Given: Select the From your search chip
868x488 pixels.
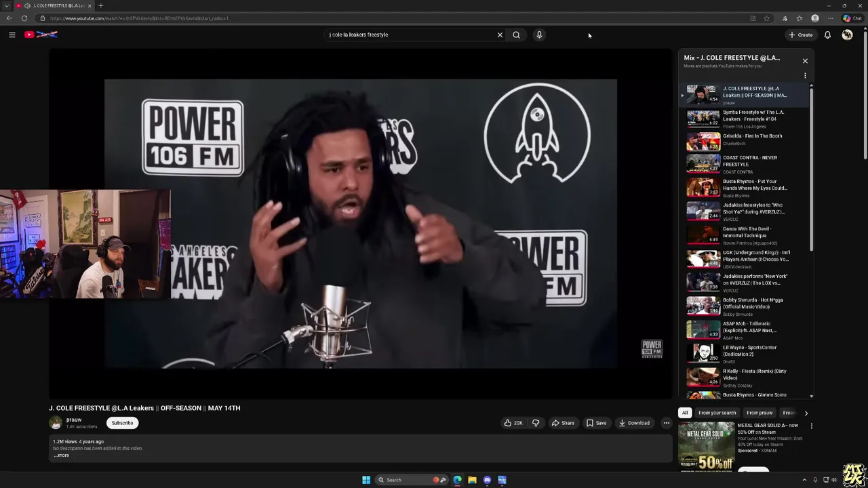Looking at the screenshot, I should [717, 413].
